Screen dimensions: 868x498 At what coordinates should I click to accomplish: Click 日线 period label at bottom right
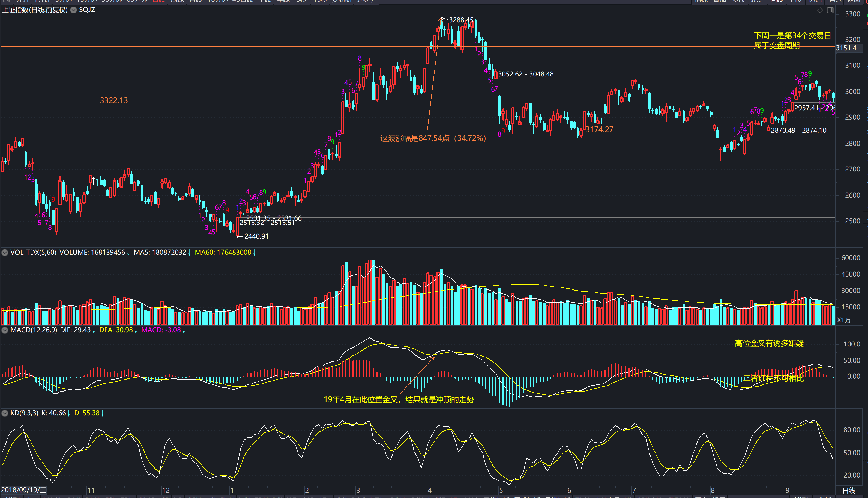coord(849,490)
